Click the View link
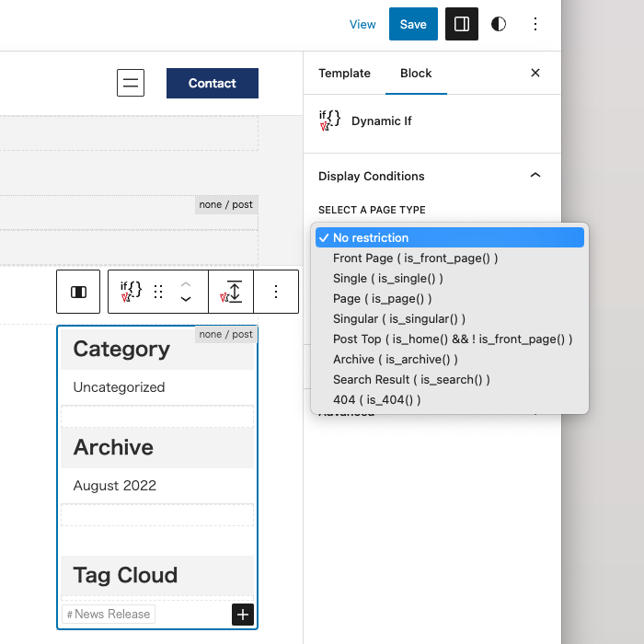644x644 pixels. (362, 24)
